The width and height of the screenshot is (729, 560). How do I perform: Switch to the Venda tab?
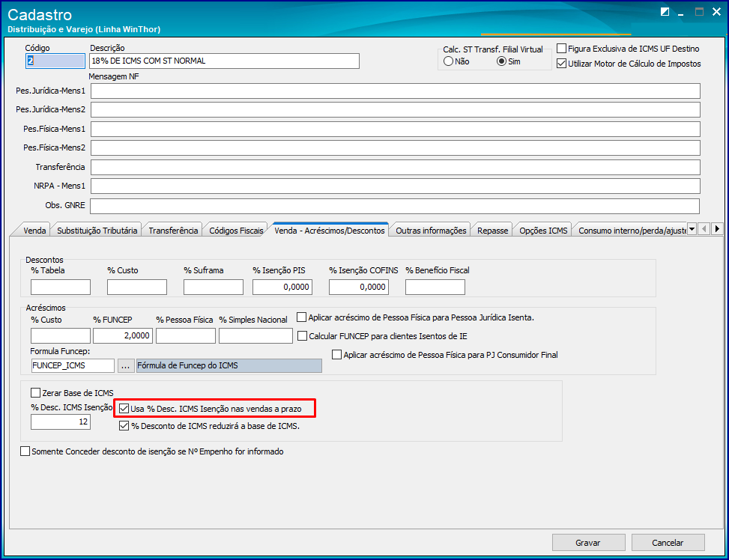34,231
